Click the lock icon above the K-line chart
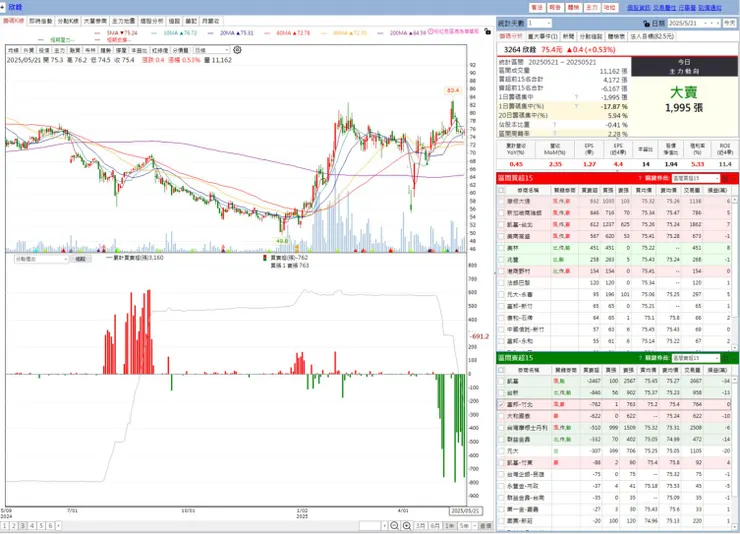Viewport: 740px width, 534px height. (488, 32)
